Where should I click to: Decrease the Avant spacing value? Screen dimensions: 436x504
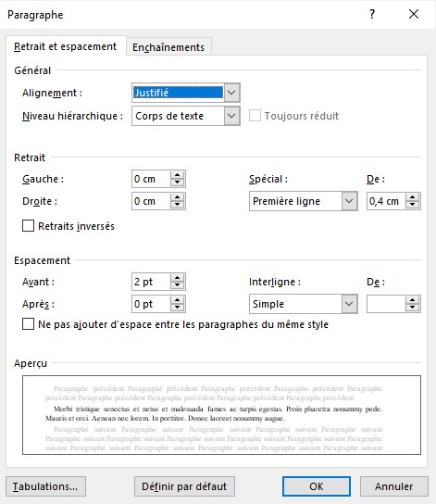177,285
